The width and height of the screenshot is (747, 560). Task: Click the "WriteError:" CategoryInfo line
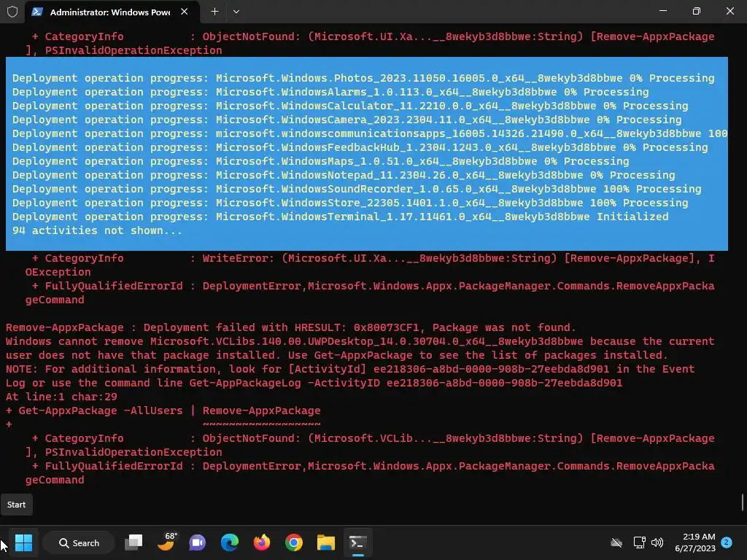[373, 258]
